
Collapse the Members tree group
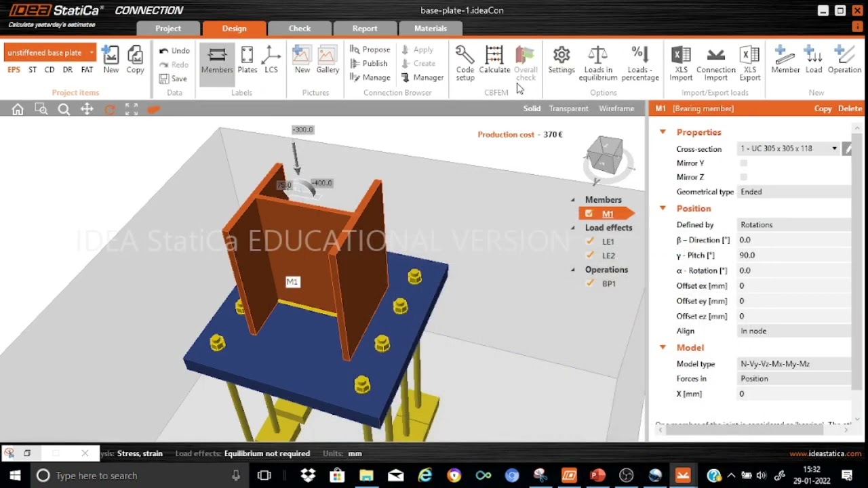[572, 200]
